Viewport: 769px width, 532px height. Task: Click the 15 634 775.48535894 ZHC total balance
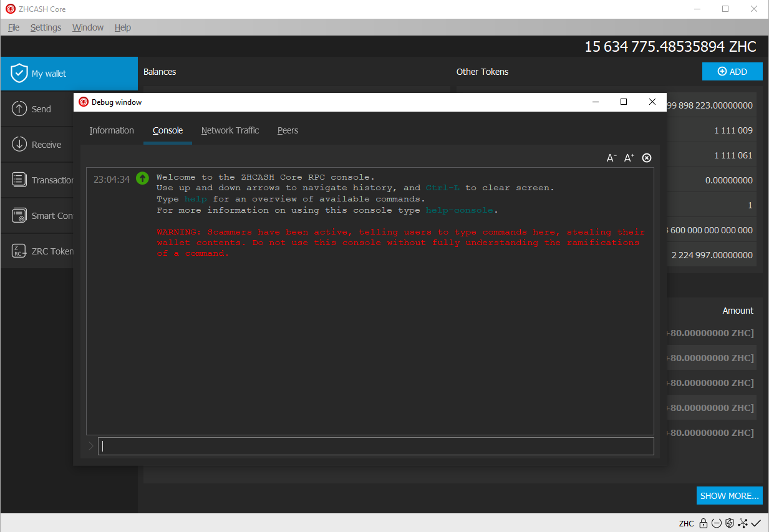[x=670, y=47]
